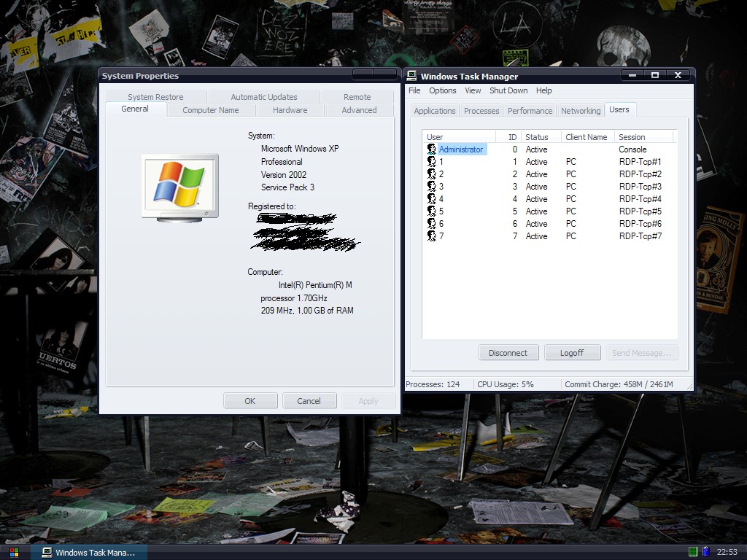Viewport: 747px width, 560px height.
Task: Open the Help menu in Task Manager
Action: click(543, 90)
